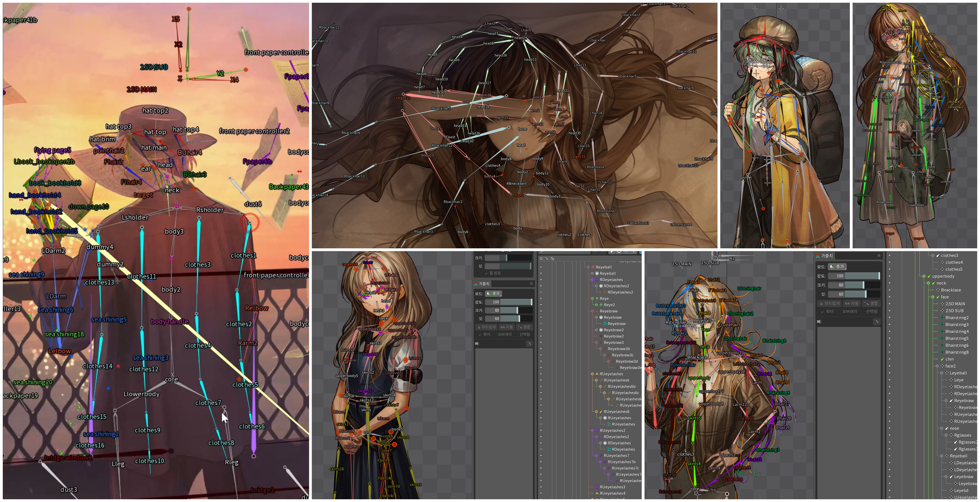The height and width of the screenshot is (502, 980).
Task: Collapse the face node in the tree
Action: tap(933, 297)
